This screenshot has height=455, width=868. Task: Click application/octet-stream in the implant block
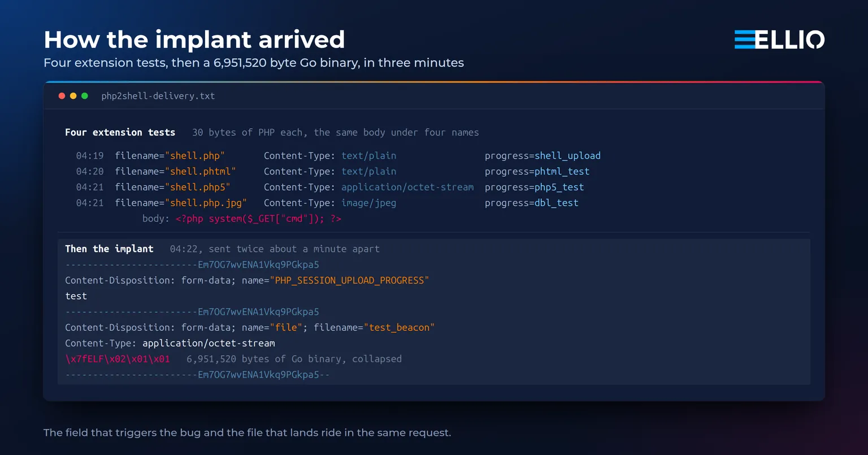click(x=209, y=343)
